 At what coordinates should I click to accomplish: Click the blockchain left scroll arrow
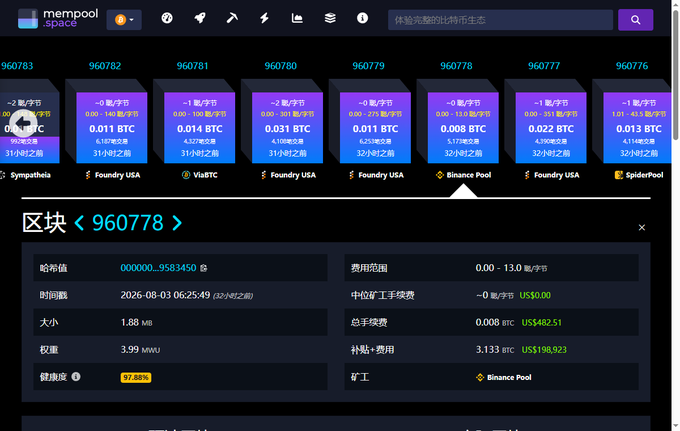coord(22,124)
